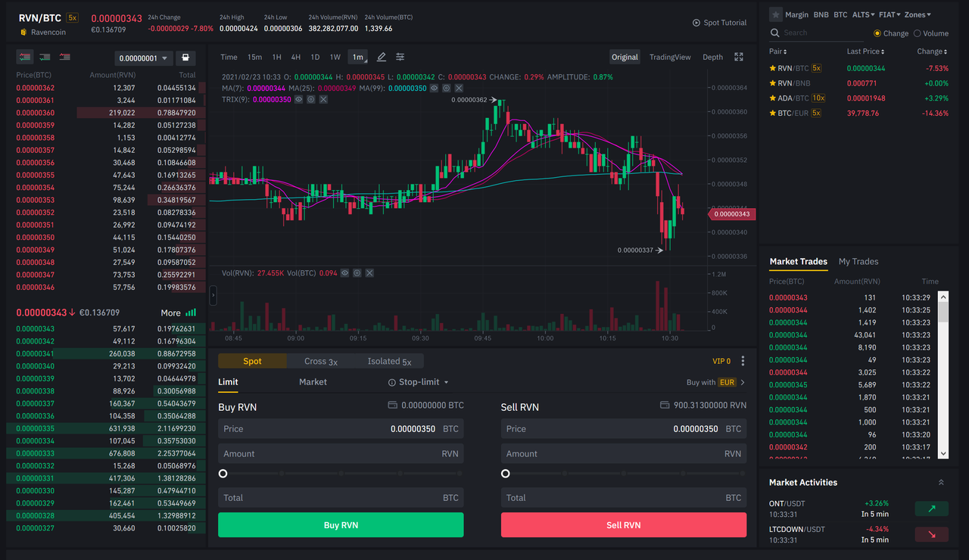This screenshot has height=560, width=969.
Task: Expand chart to full screen
Action: coord(739,58)
